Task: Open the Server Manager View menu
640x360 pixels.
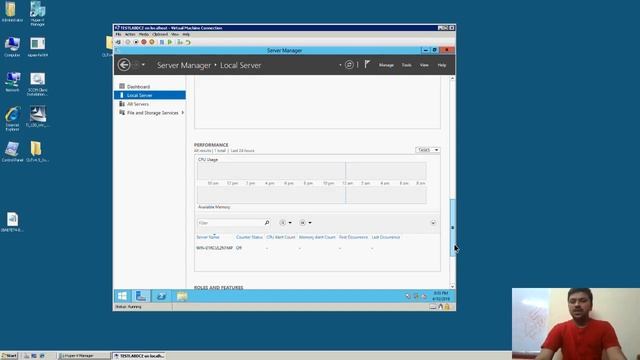Action: [424, 65]
